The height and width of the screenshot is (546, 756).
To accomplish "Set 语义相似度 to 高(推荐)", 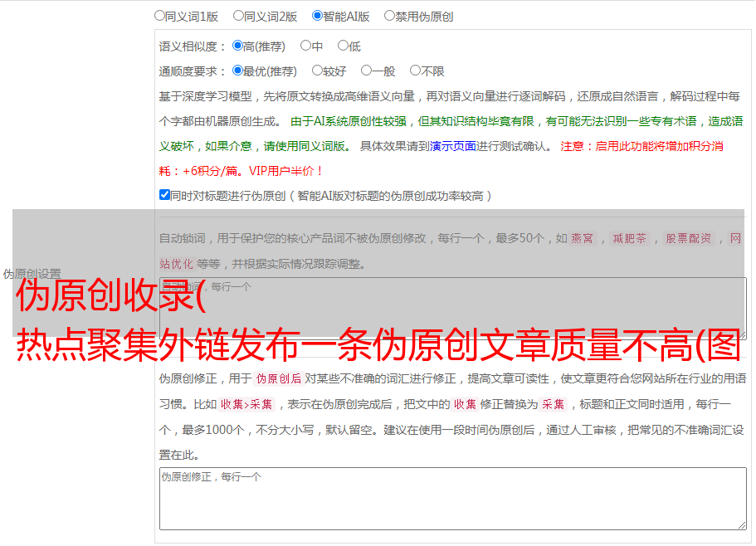I will coord(237,46).
